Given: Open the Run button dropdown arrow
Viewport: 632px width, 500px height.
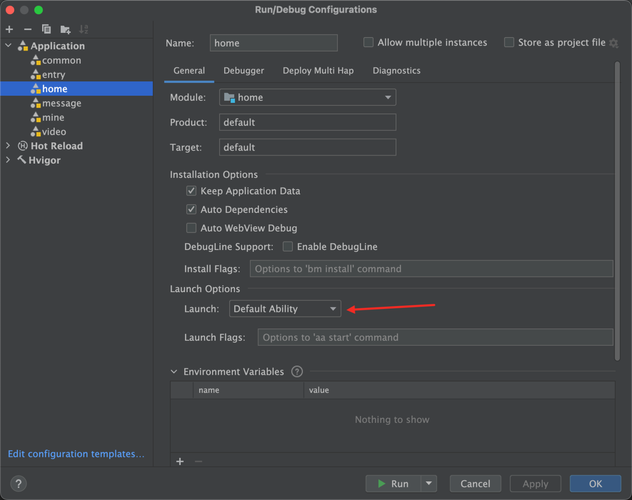Looking at the screenshot, I should [429, 484].
